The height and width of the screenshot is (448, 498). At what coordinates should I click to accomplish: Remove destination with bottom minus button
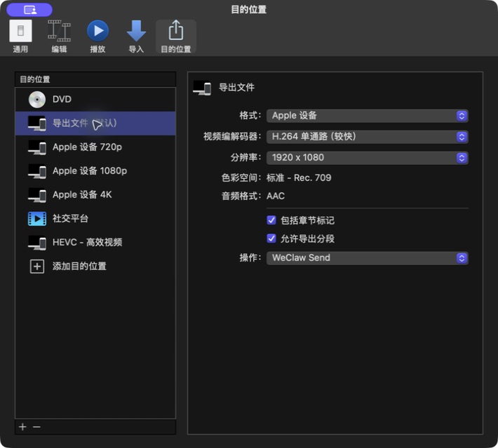(36, 427)
